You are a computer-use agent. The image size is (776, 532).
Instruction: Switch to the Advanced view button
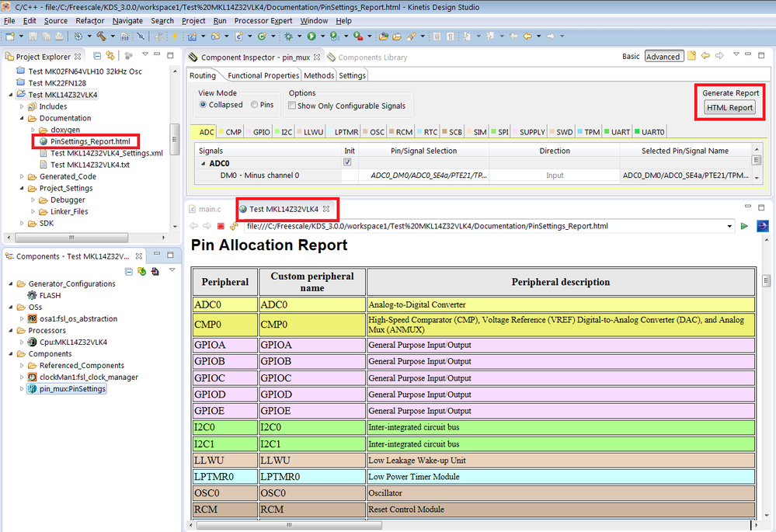[x=663, y=57]
